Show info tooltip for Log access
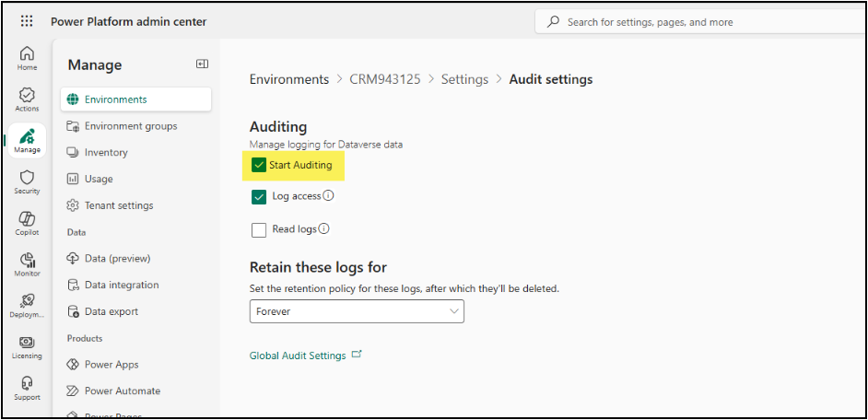Image resolution: width=868 pixels, height=420 pixels. (328, 196)
